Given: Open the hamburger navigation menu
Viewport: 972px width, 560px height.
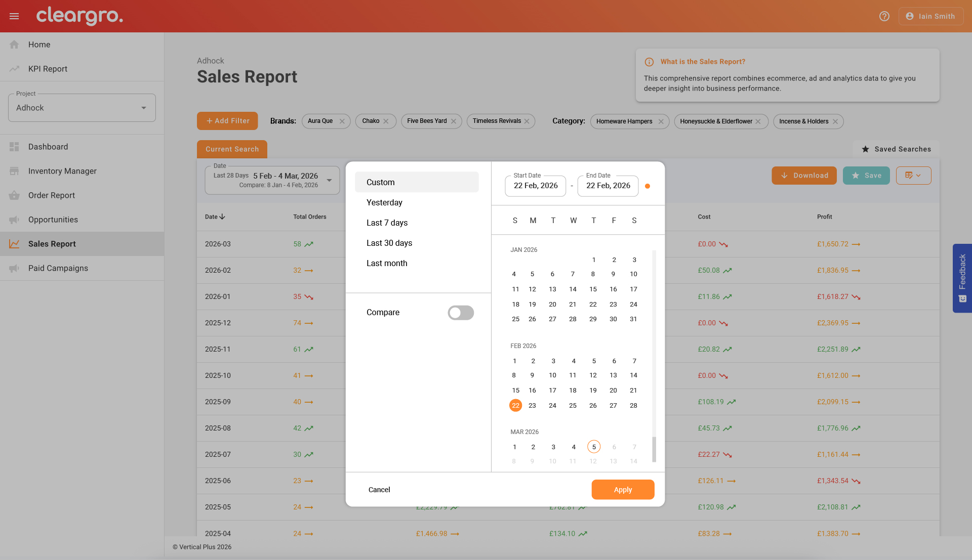Looking at the screenshot, I should [14, 16].
